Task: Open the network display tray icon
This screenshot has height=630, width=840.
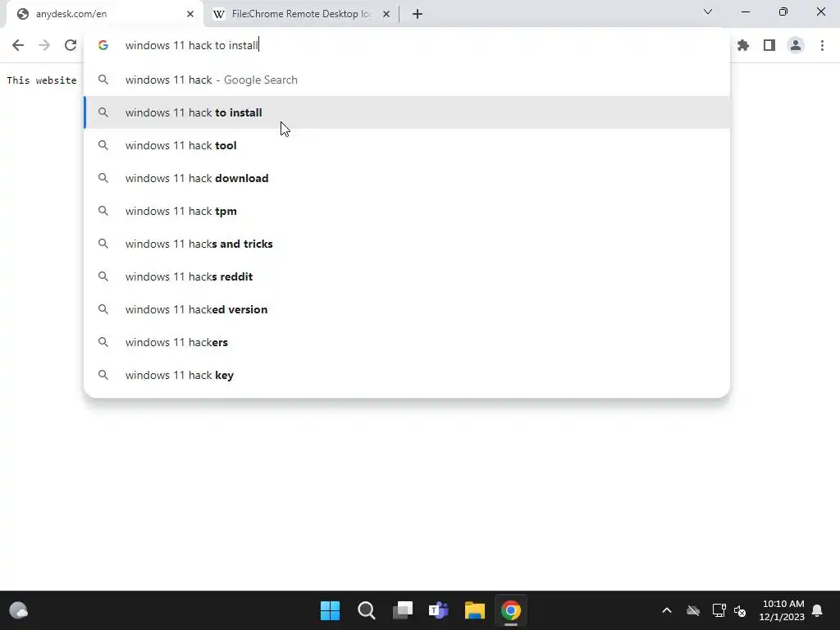Action: pos(719,610)
